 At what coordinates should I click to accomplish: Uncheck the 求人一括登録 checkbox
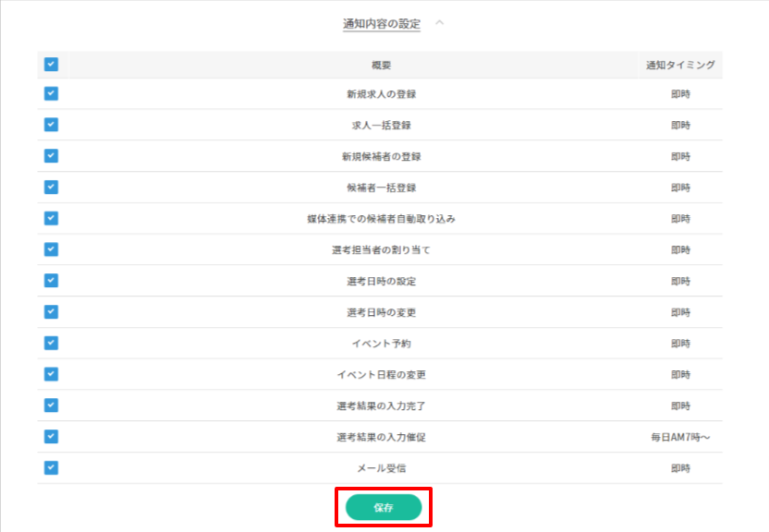pos(51,125)
